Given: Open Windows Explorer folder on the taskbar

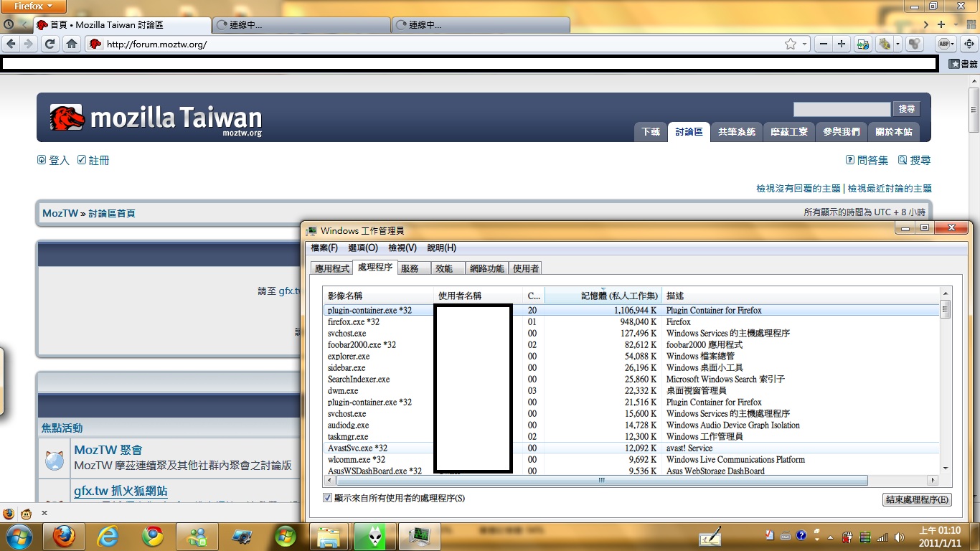Looking at the screenshot, I should tap(329, 536).
